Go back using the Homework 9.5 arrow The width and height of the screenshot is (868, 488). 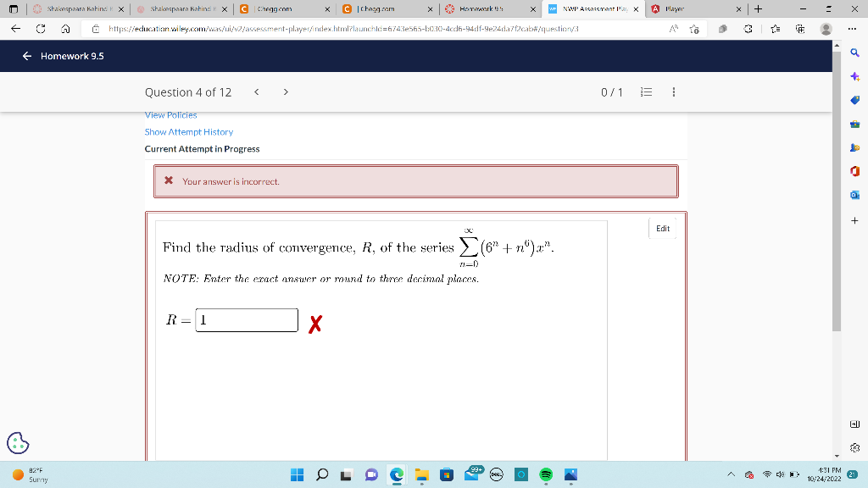click(26, 55)
